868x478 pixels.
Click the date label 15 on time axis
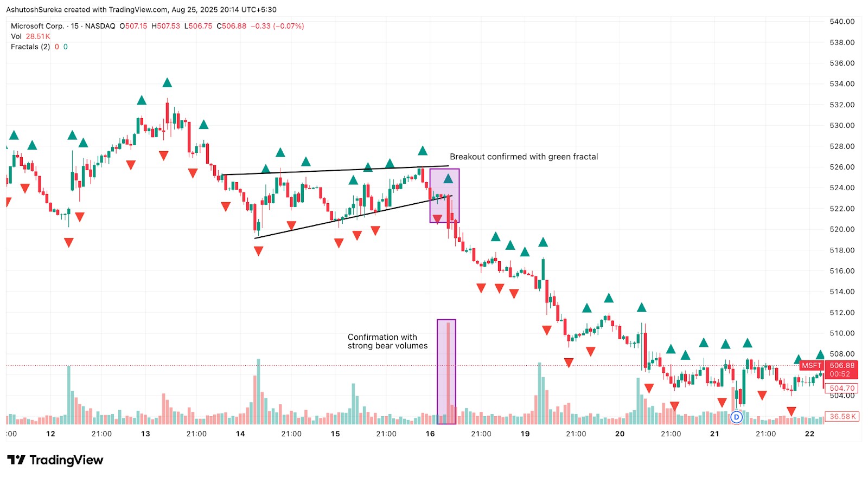point(335,434)
